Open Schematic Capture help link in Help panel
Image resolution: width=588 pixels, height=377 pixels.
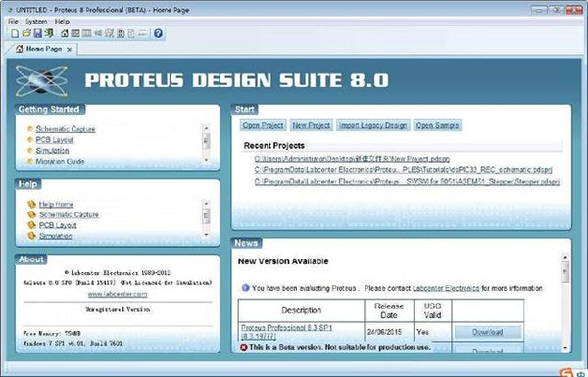(69, 214)
